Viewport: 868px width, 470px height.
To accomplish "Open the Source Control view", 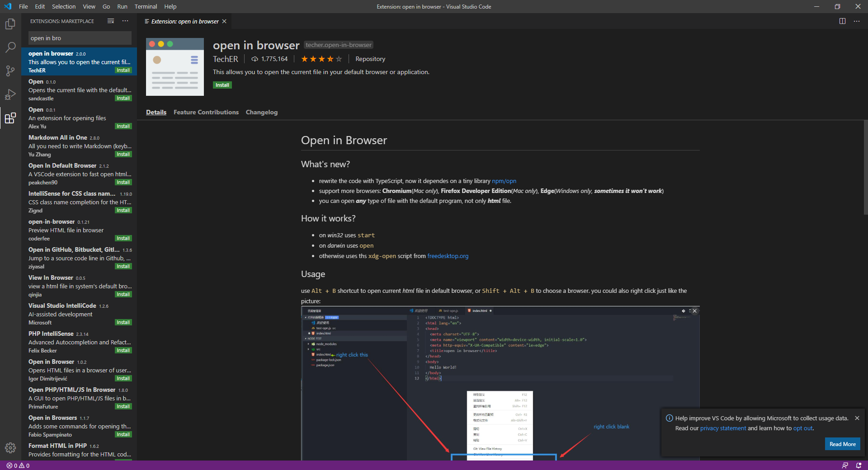I will click(x=10, y=70).
